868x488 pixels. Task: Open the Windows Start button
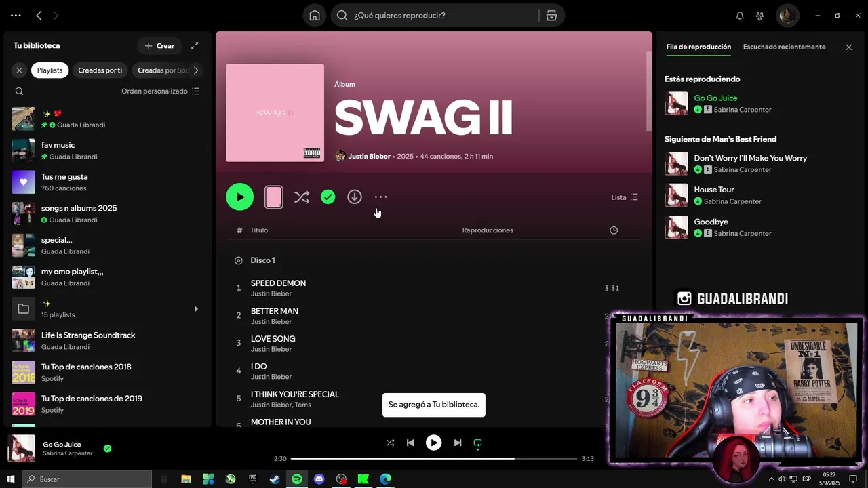pyautogui.click(x=11, y=479)
